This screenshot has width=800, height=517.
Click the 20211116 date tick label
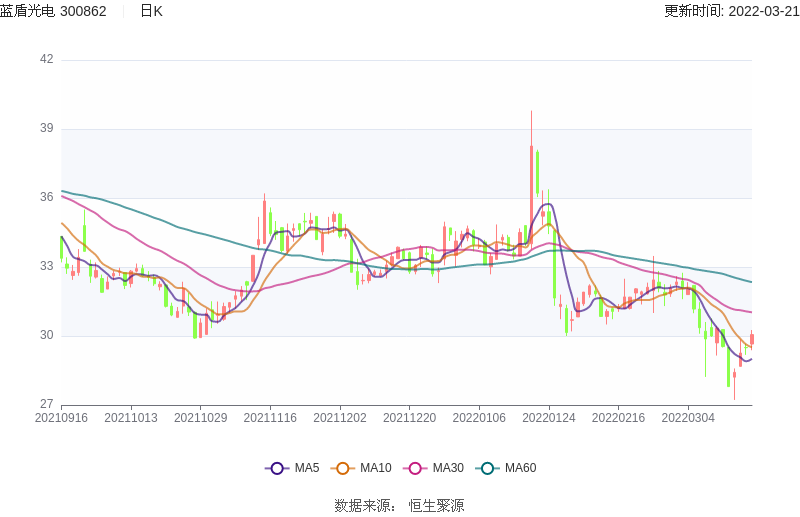pos(270,418)
